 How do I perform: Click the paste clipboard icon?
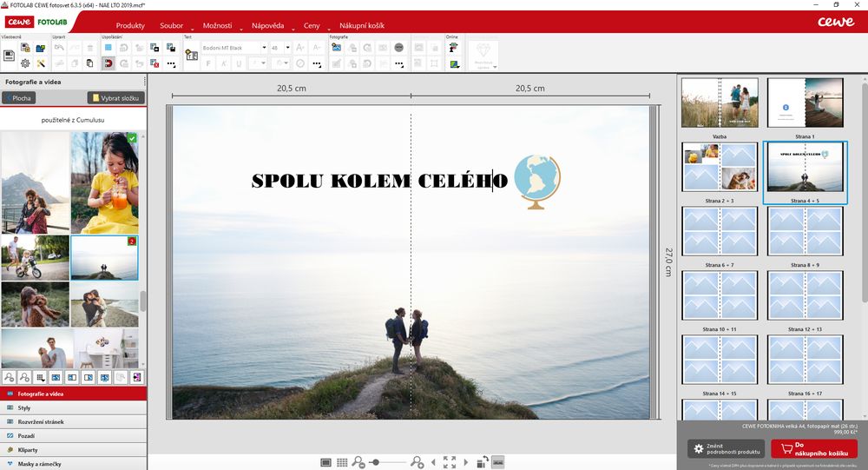(89, 63)
